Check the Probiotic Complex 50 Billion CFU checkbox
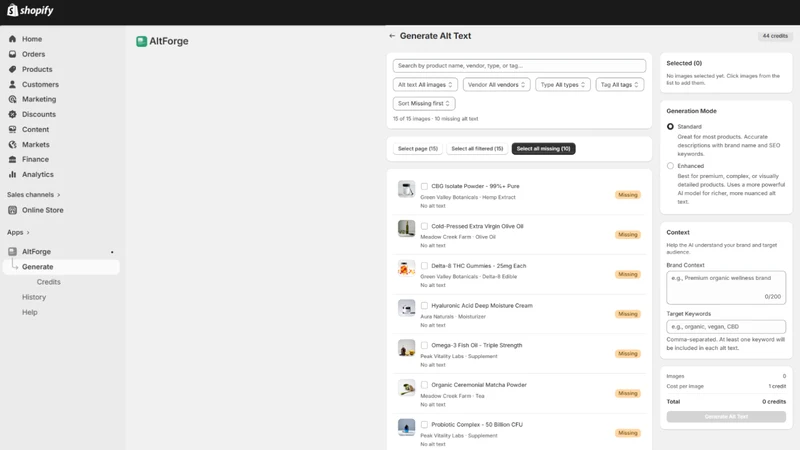This screenshot has width=800, height=450. pyautogui.click(x=424, y=424)
